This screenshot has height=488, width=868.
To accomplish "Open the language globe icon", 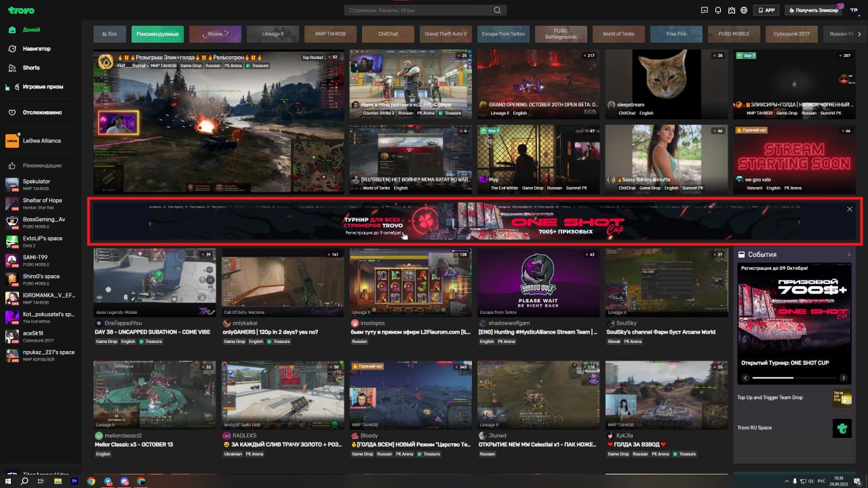I will click(x=744, y=10).
